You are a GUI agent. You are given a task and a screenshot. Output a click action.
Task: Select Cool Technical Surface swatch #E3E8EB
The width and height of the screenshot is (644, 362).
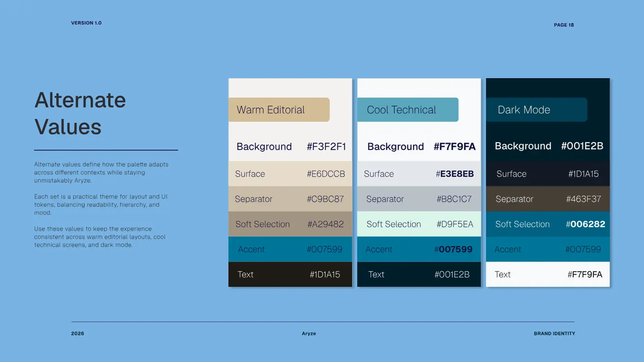point(419,174)
